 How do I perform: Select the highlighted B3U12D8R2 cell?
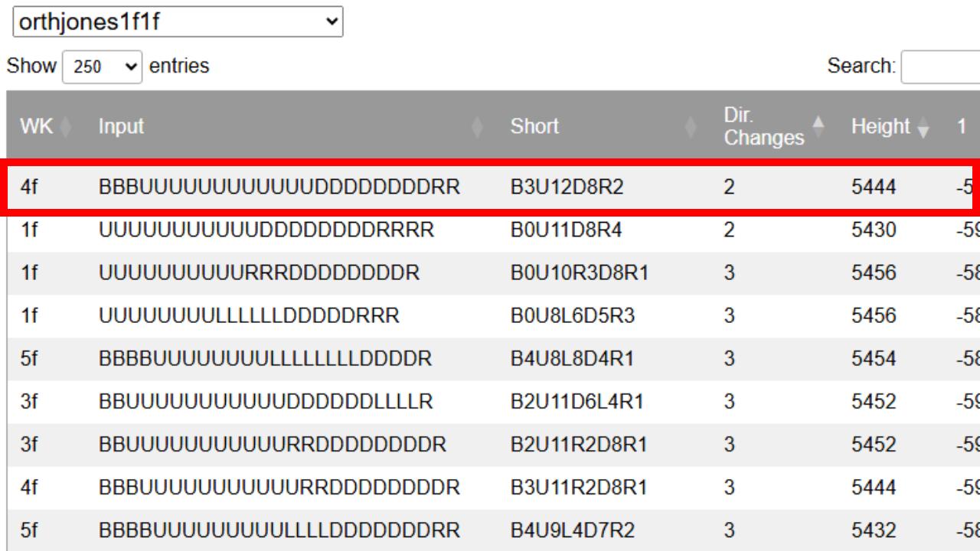click(x=567, y=187)
